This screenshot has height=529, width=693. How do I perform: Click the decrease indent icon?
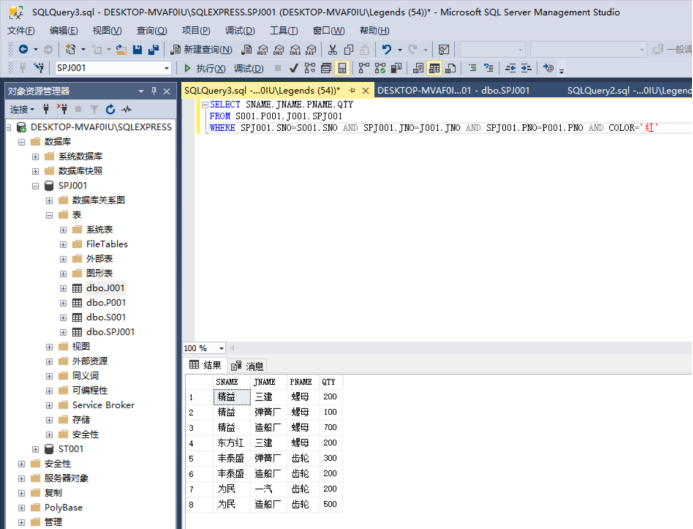click(510, 68)
